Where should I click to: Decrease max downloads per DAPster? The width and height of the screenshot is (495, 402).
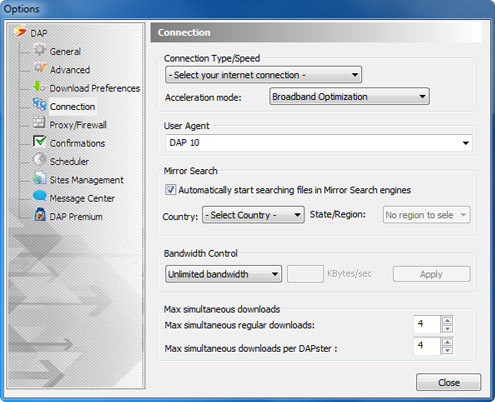(447, 351)
